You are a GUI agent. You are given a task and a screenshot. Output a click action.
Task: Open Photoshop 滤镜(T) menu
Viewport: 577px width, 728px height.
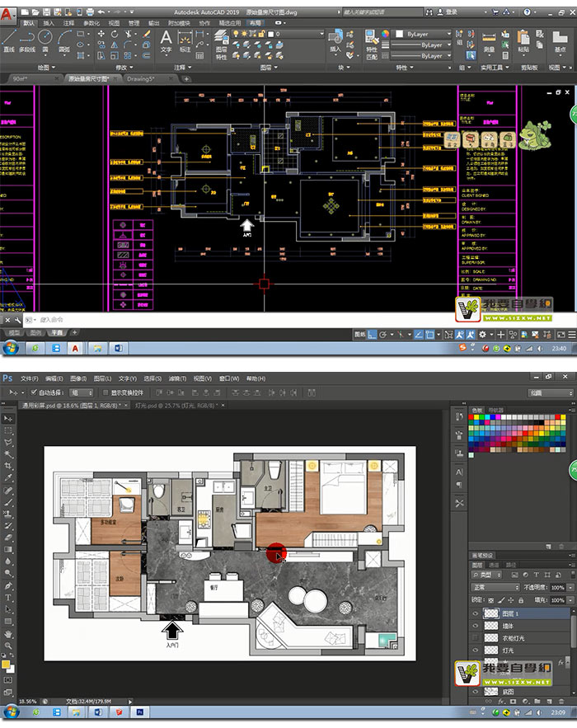(x=177, y=378)
